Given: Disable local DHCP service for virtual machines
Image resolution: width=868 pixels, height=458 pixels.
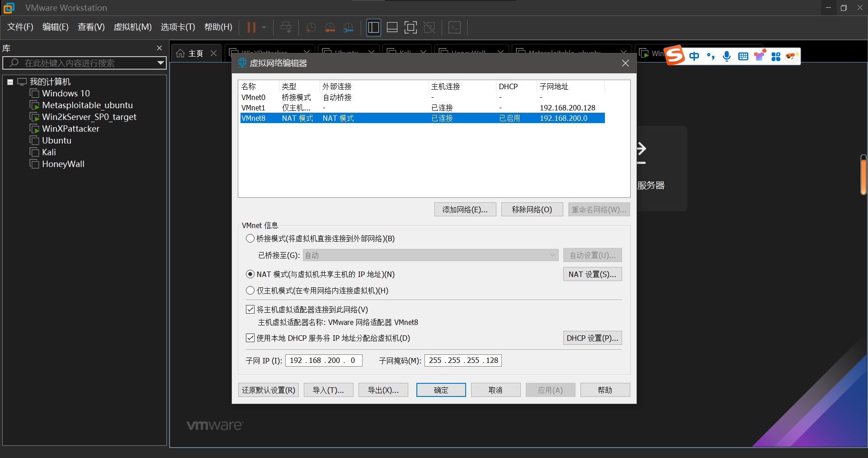Looking at the screenshot, I should click(250, 338).
